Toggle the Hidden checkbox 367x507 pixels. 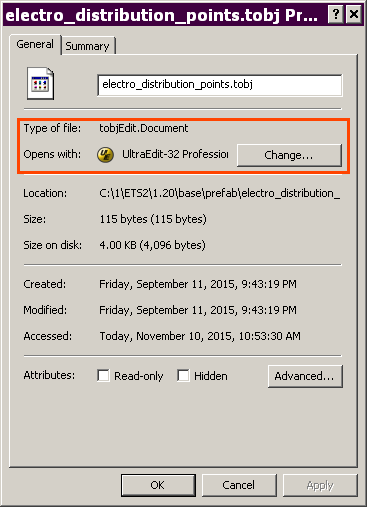183,375
